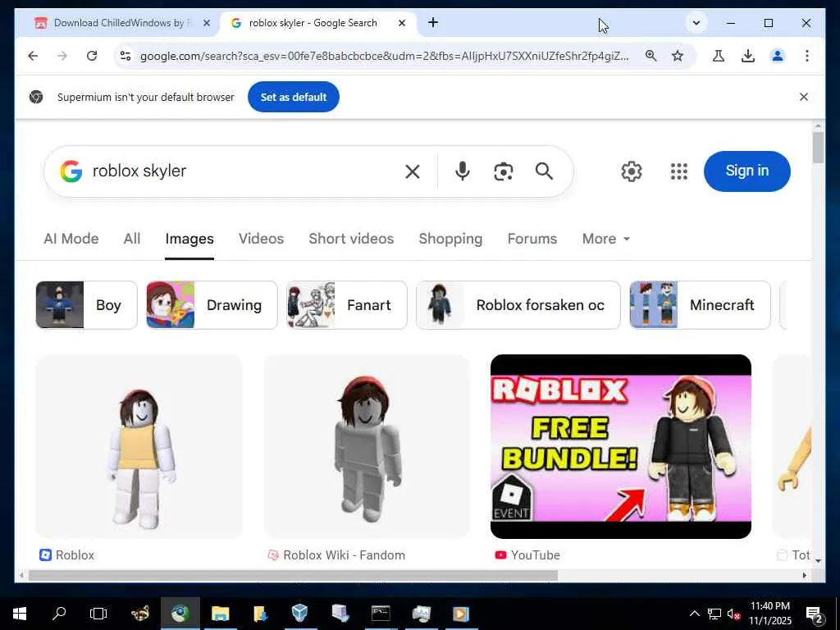Click the Roblox Wiki - Fandom source link
Viewport: 840px width, 630px height.
336,555
